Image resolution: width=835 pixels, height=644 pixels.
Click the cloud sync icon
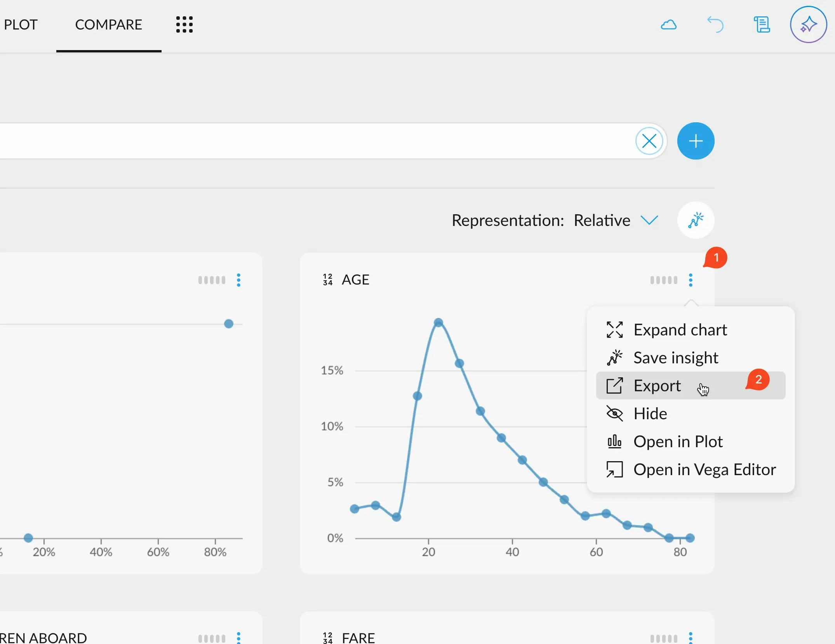tap(668, 25)
